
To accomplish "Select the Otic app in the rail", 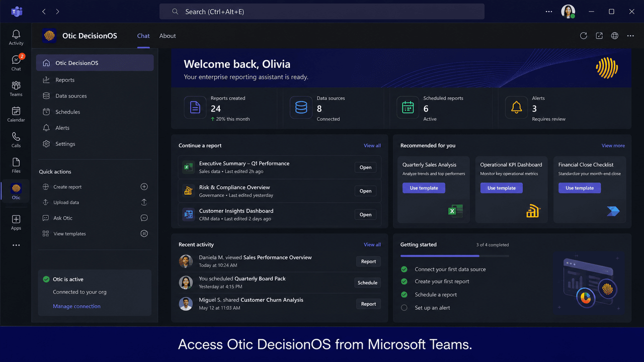I will click(x=16, y=192).
